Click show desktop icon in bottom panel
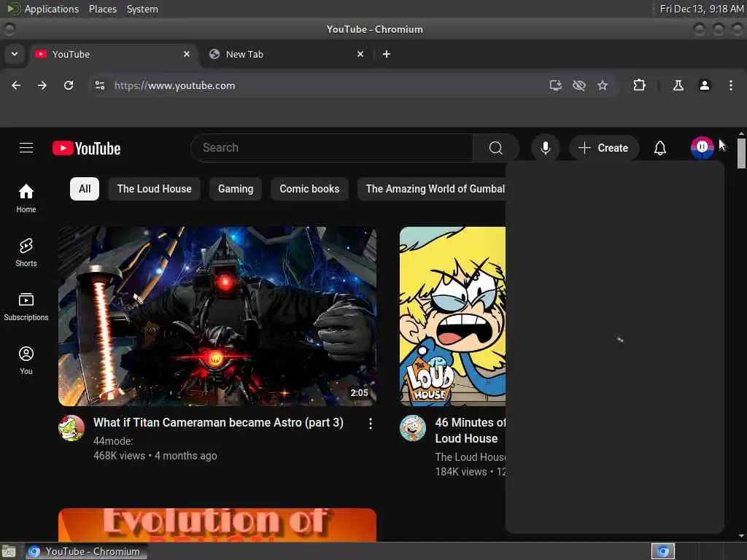747x560 pixels. 9,551
